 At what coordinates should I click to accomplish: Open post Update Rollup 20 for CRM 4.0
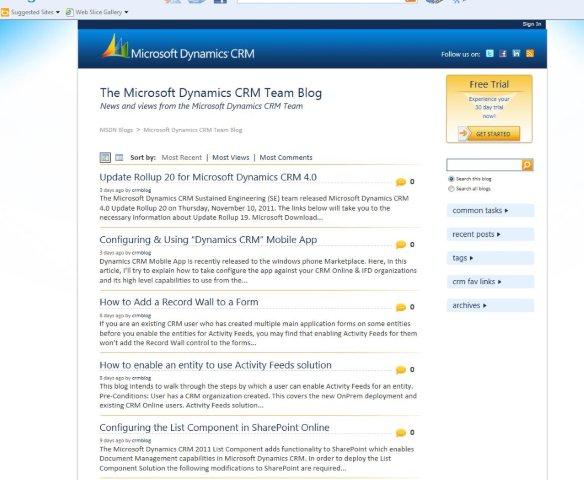point(208,177)
